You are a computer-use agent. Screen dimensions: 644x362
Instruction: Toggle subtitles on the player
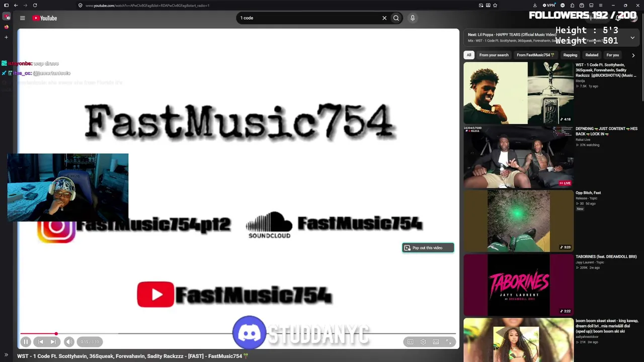click(411, 342)
